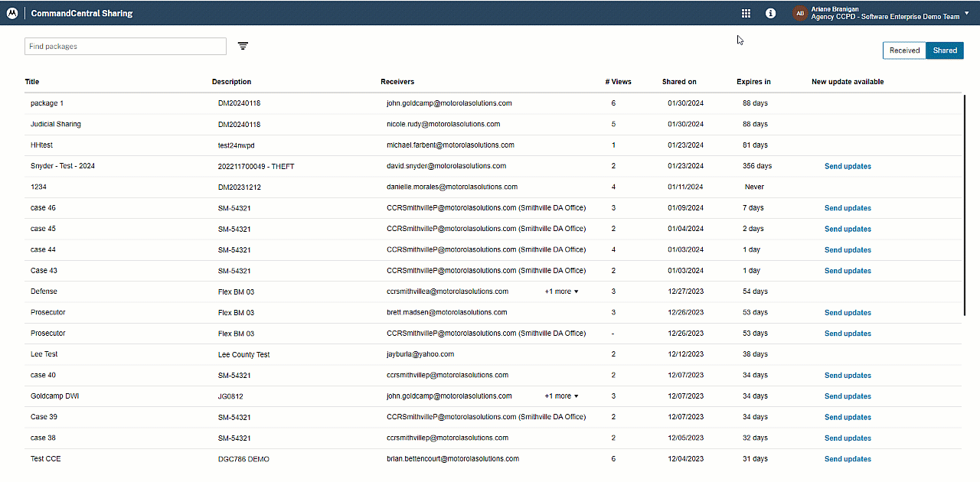
Task: Open the apps grid launcher icon
Action: pyautogui.click(x=746, y=13)
